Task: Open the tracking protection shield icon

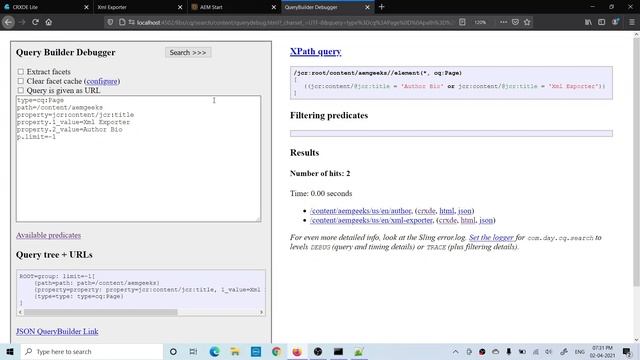Action: [110, 22]
